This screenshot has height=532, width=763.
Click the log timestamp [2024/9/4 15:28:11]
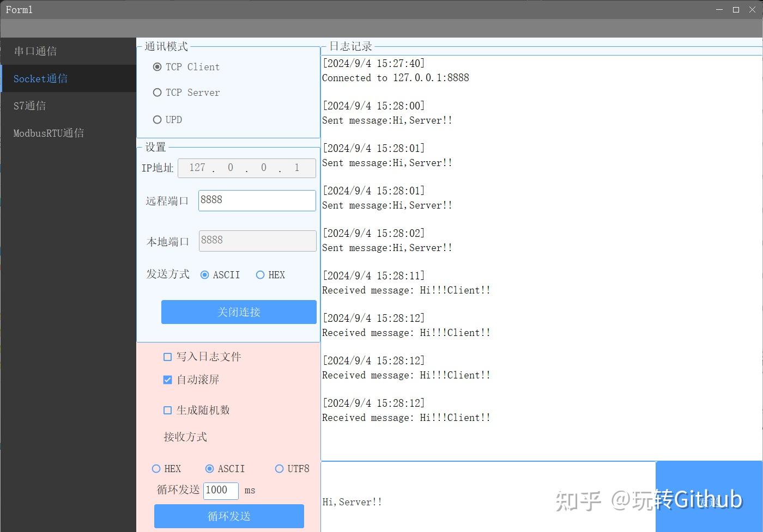pyautogui.click(x=373, y=276)
